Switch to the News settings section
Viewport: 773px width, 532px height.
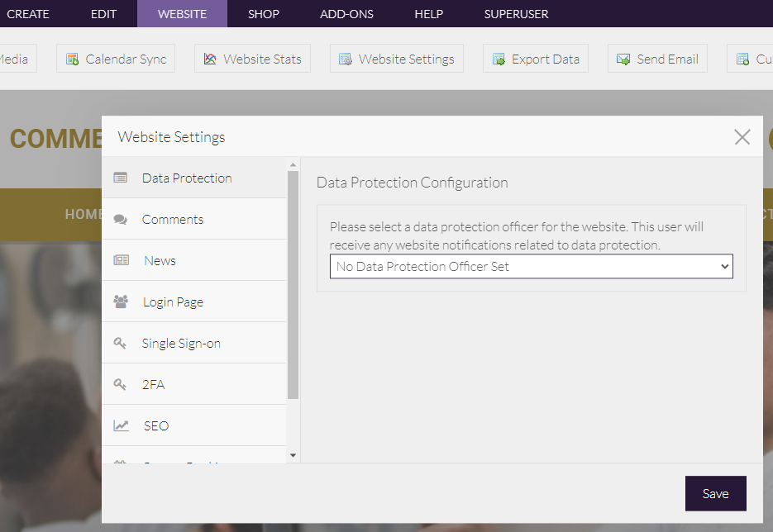pos(194,260)
